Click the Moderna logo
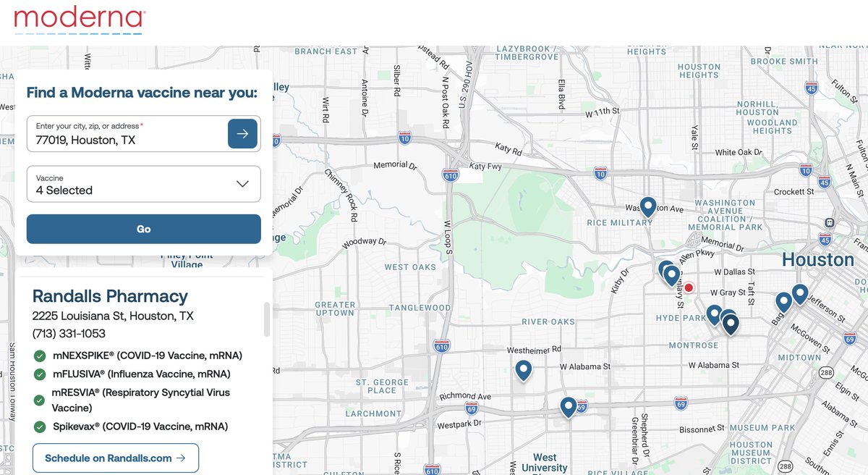868x475 pixels. click(80, 21)
